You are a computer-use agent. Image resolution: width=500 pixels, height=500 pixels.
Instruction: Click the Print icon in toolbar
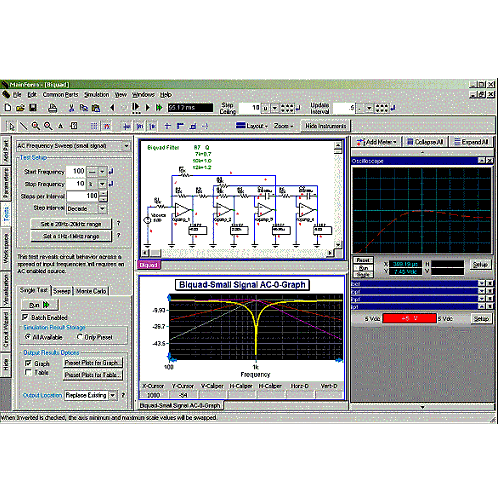tap(53, 108)
